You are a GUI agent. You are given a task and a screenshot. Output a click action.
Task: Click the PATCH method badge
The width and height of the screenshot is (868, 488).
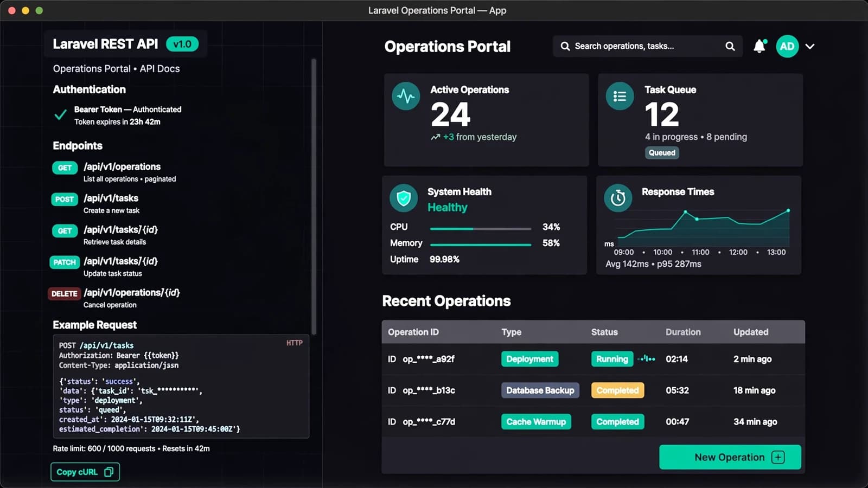tap(65, 262)
